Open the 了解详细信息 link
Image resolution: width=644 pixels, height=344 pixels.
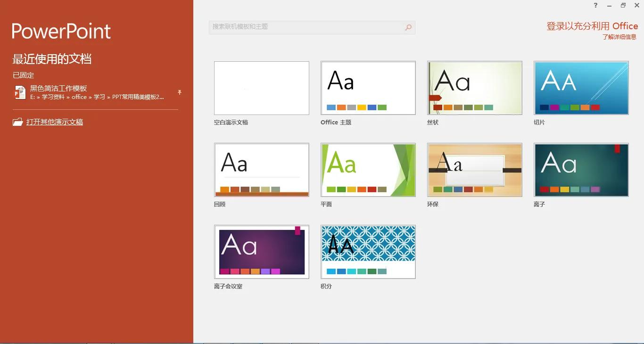point(619,37)
